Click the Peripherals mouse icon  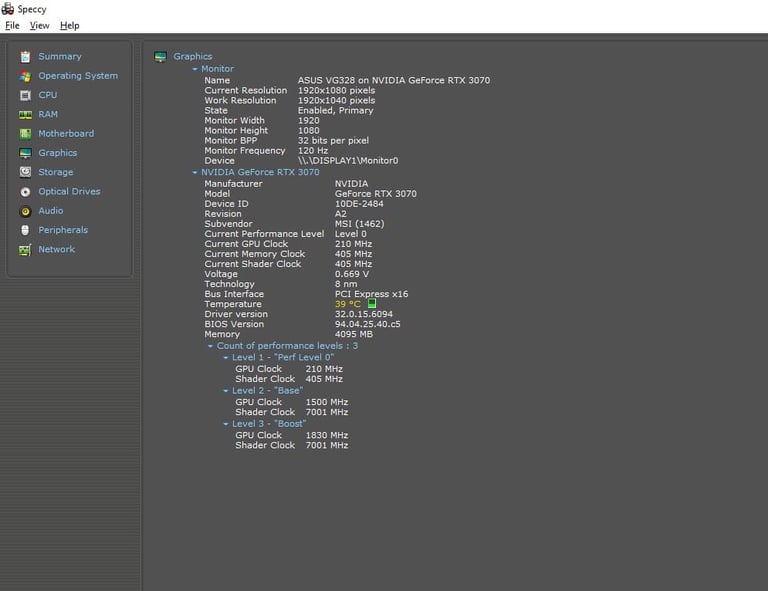coord(25,230)
